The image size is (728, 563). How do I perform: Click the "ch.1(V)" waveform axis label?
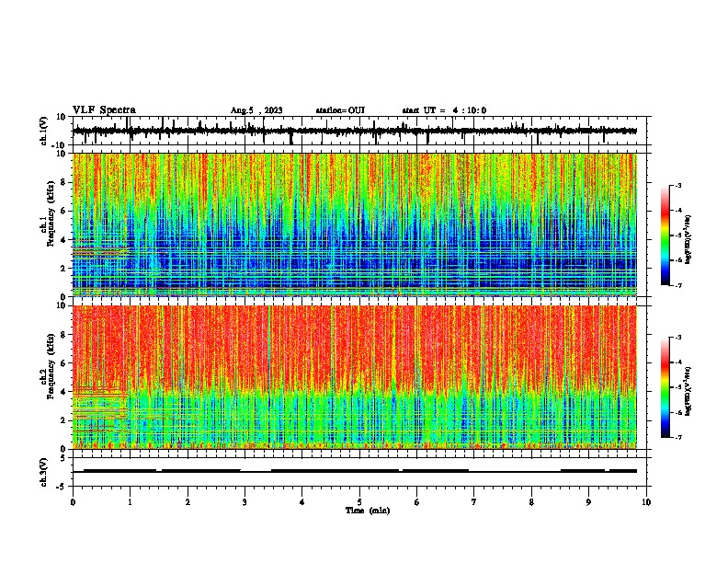pyautogui.click(x=43, y=131)
